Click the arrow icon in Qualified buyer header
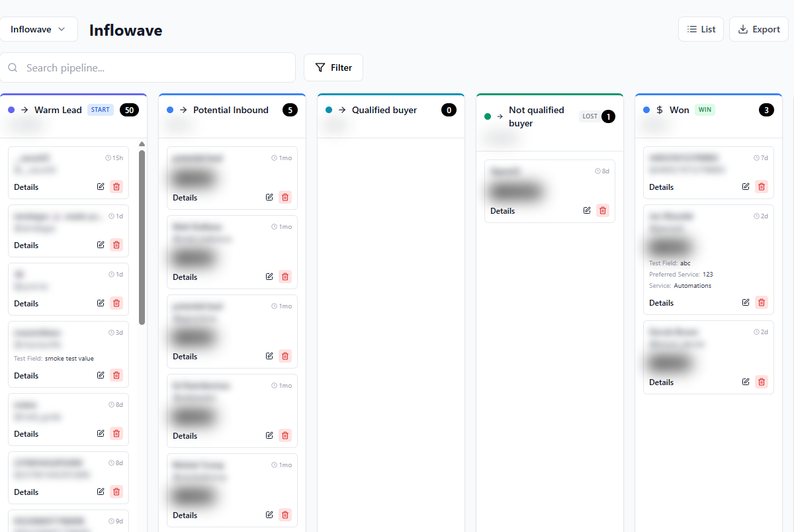The width and height of the screenshot is (794, 532). 343,109
